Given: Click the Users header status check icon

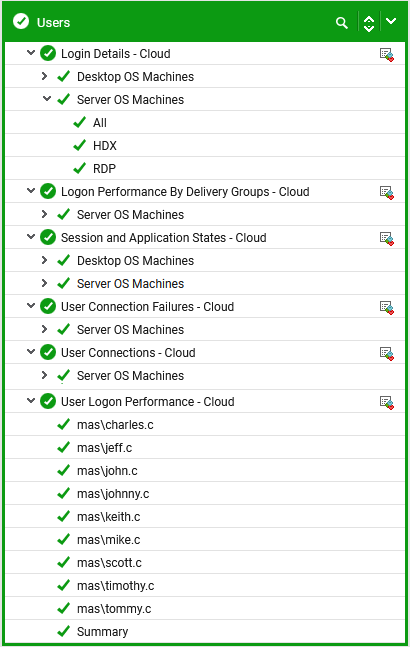Looking at the screenshot, I should (21, 21).
